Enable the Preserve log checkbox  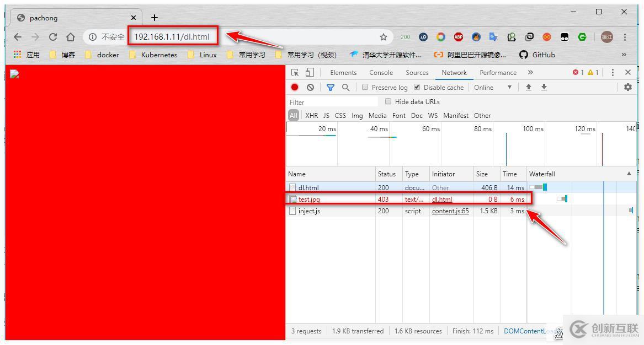(x=365, y=87)
